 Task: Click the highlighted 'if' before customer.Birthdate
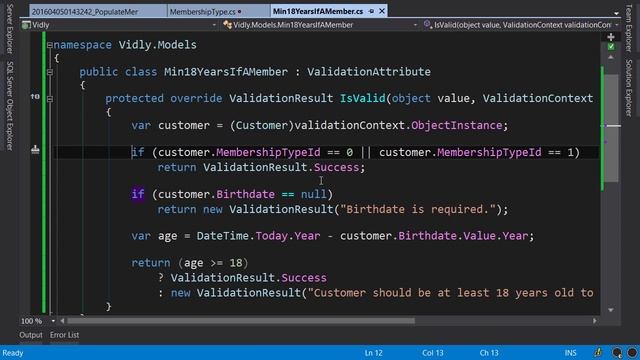click(138, 194)
